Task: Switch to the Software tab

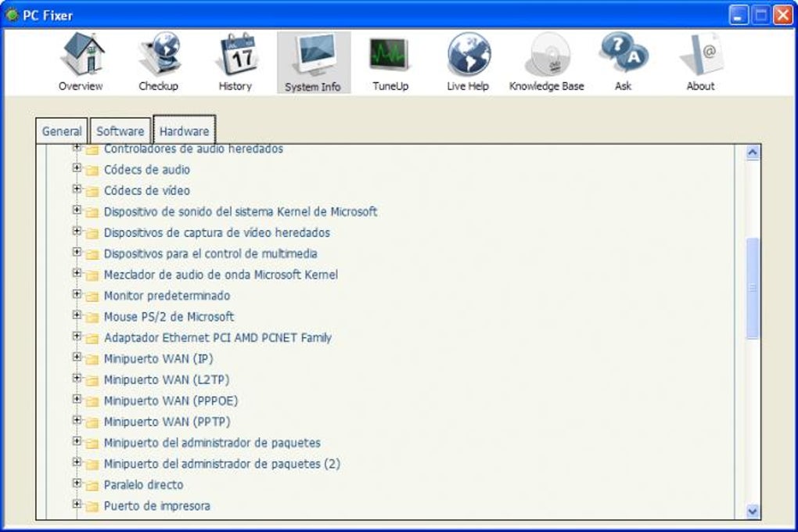Action: (x=120, y=131)
